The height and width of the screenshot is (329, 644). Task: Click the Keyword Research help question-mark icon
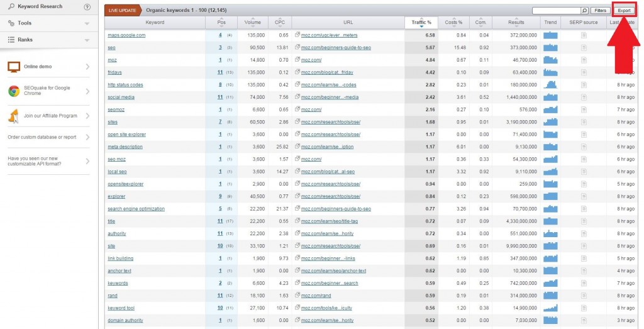tap(87, 6)
